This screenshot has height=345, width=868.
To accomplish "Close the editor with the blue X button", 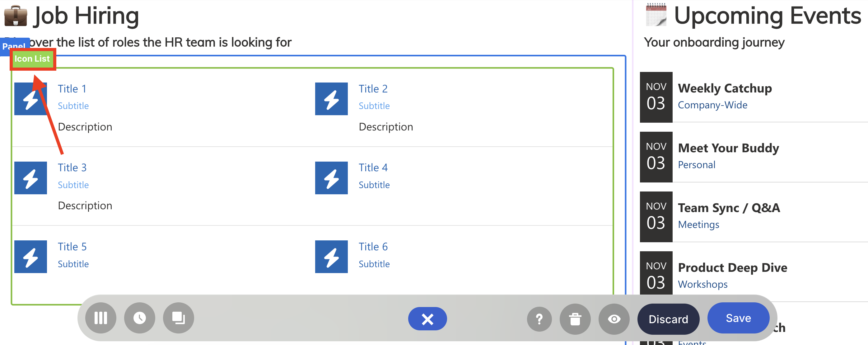I will (427, 318).
